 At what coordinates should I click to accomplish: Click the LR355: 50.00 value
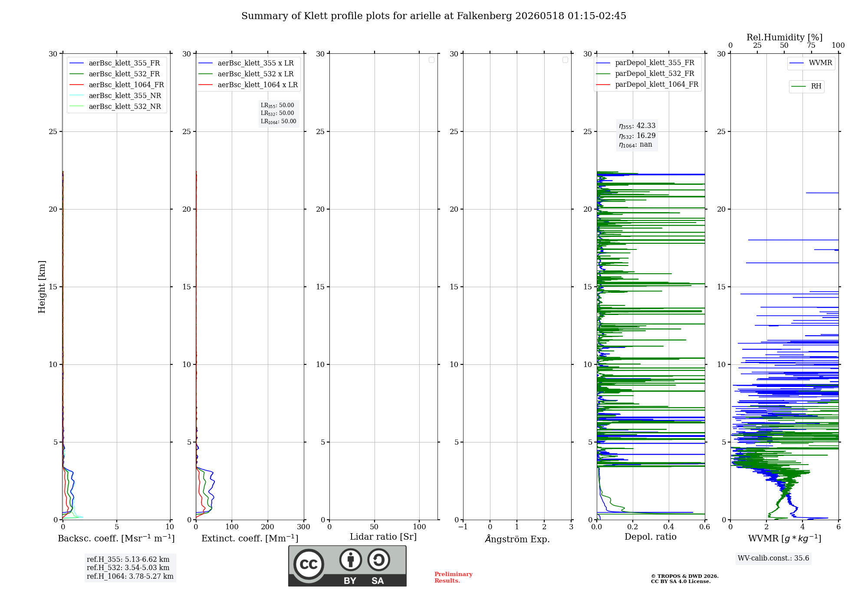pos(277,105)
